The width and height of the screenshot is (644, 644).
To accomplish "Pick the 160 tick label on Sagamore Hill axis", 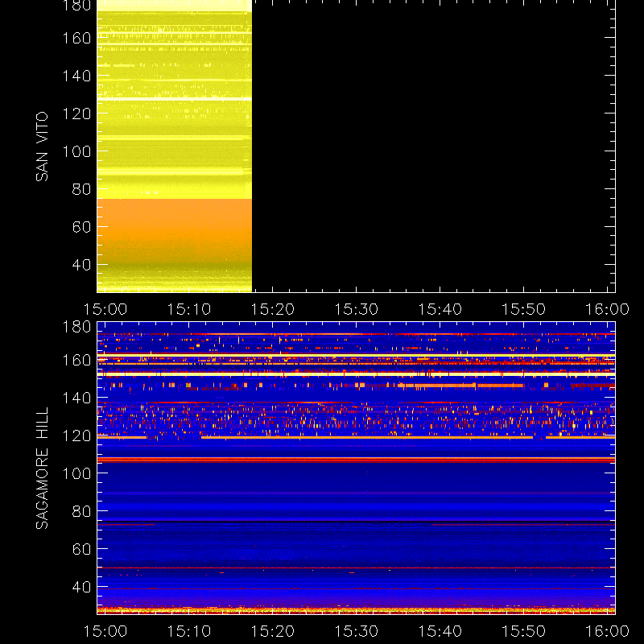I will tap(76, 360).
